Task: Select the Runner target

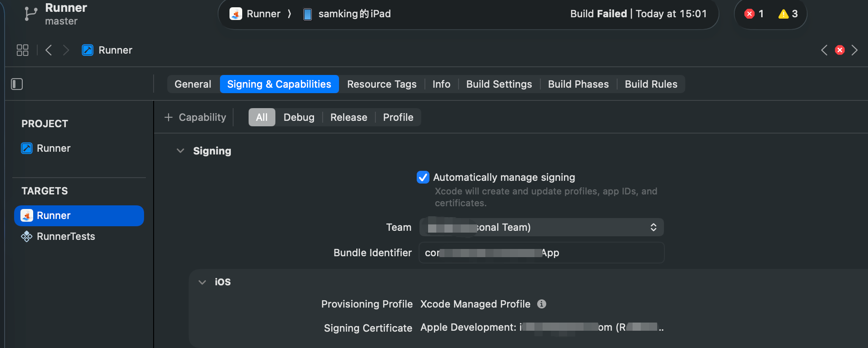Action: pyautogui.click(x=79, y=215)
